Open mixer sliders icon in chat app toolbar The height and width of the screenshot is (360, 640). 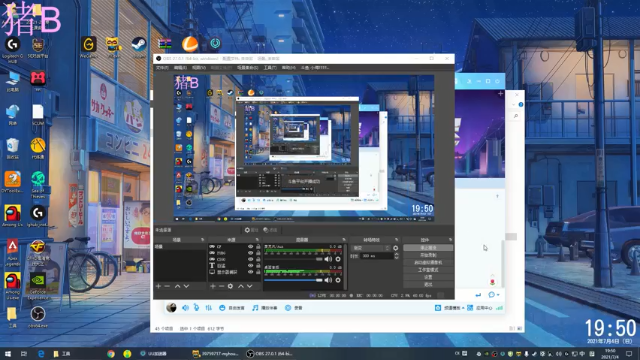pyautogui.click(x=209, y=308)
